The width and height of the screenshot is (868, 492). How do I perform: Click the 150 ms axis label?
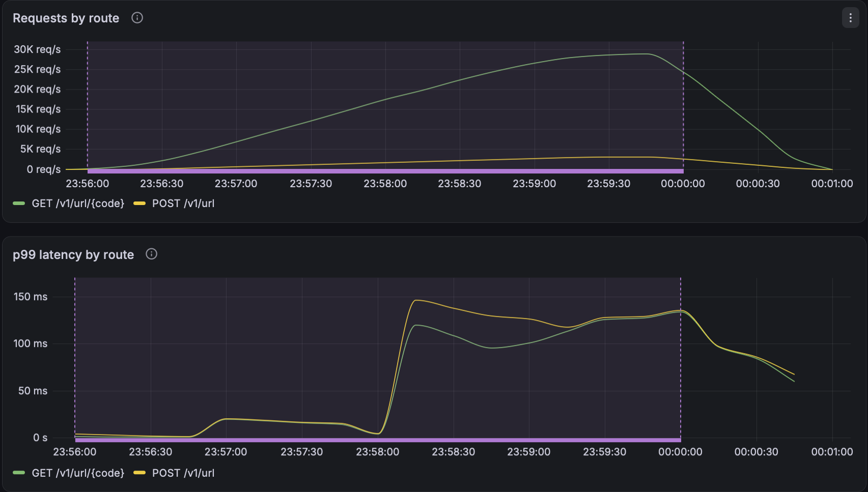(x=31, y=297)
